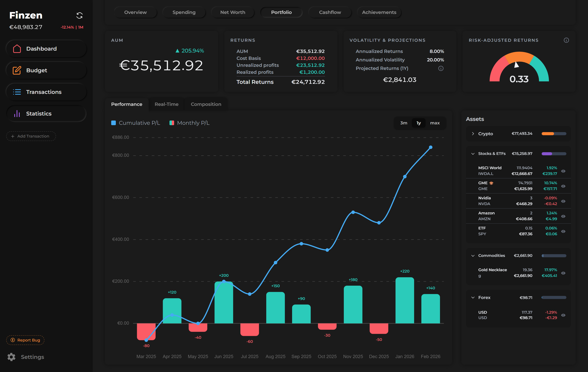Screen dimensions: 588x372
Task: Expand the Forex section
Action: (x=473, y=297)
